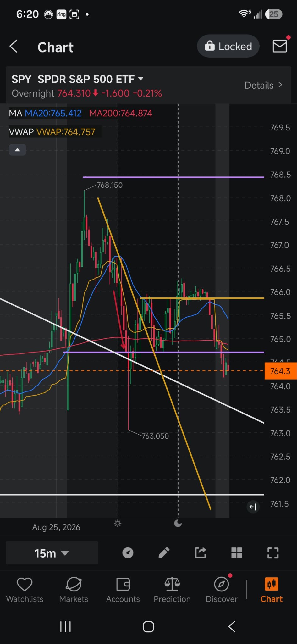Tap the Android home button
Image resolution: width=297 pixels, height=644 pixels.
tap(148, 627)
